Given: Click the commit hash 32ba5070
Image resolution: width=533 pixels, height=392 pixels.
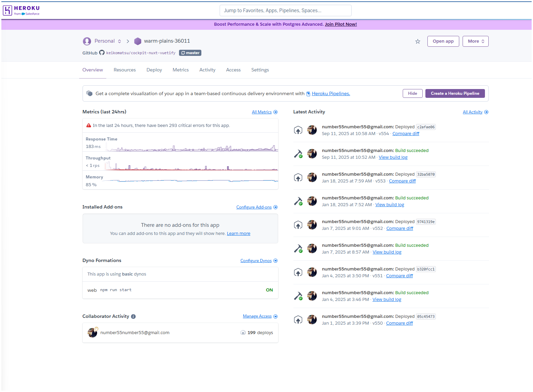Looking at the screenshot, I should 426,175.
